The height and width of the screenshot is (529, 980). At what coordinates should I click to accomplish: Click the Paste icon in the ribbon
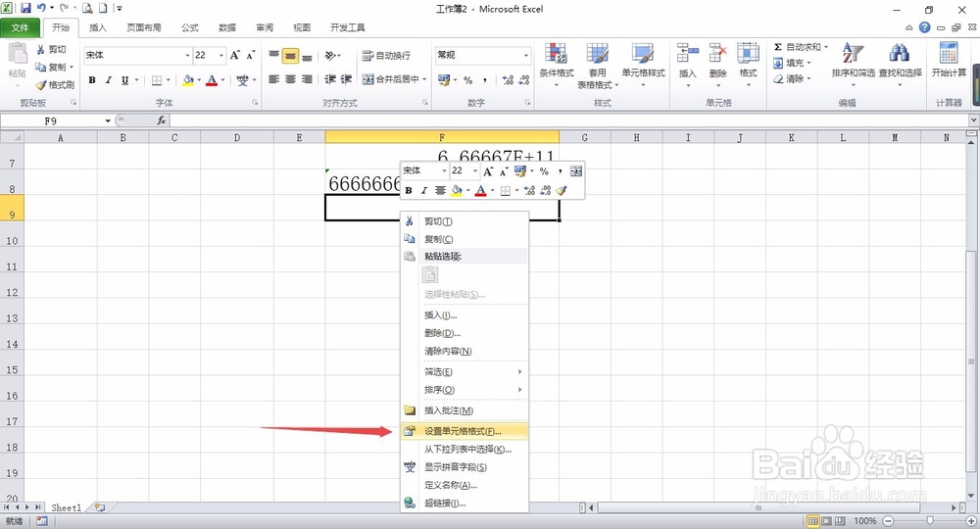click(18, 55)
